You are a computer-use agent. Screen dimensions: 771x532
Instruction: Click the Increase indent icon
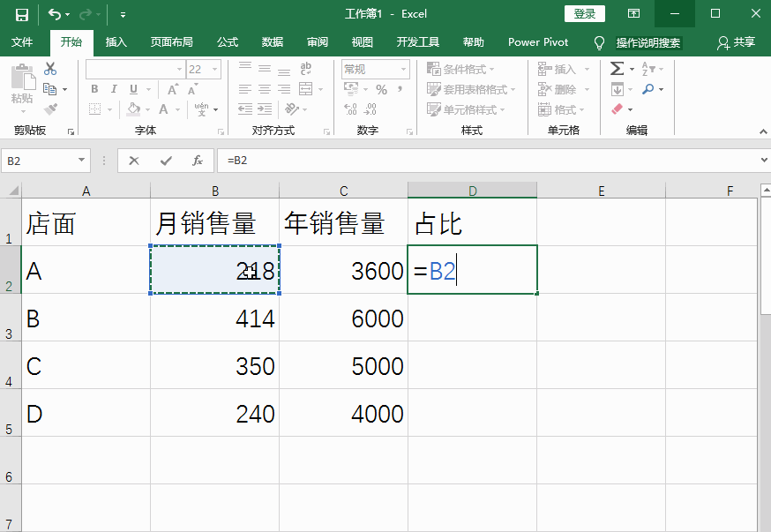[265, 109]
